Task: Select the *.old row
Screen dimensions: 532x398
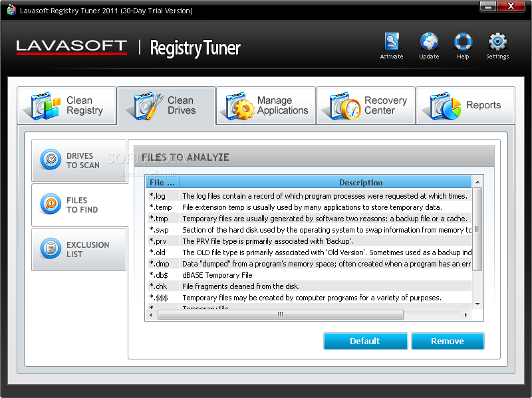Action: (309, 252)
